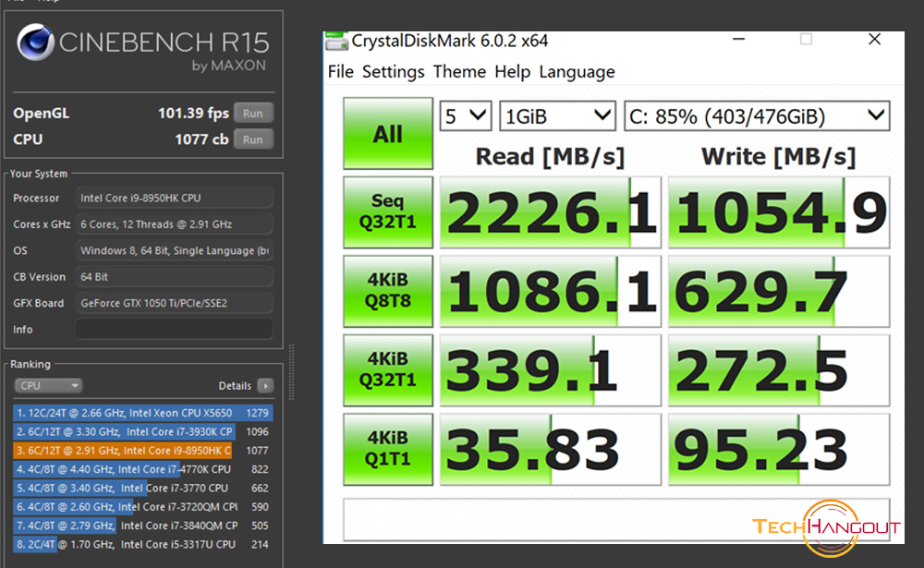
Task: Close the CrystalDiskMark window
Action: click(874, 40)
